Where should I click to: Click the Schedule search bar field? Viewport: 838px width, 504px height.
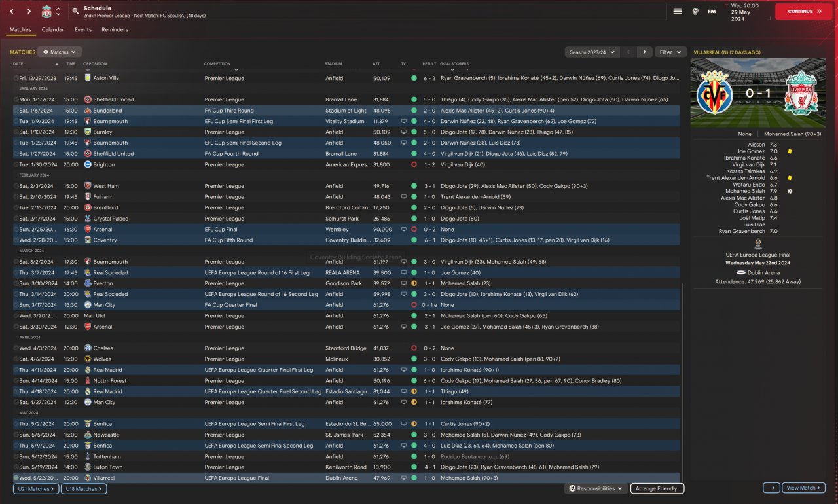click(x=367, y=12)
